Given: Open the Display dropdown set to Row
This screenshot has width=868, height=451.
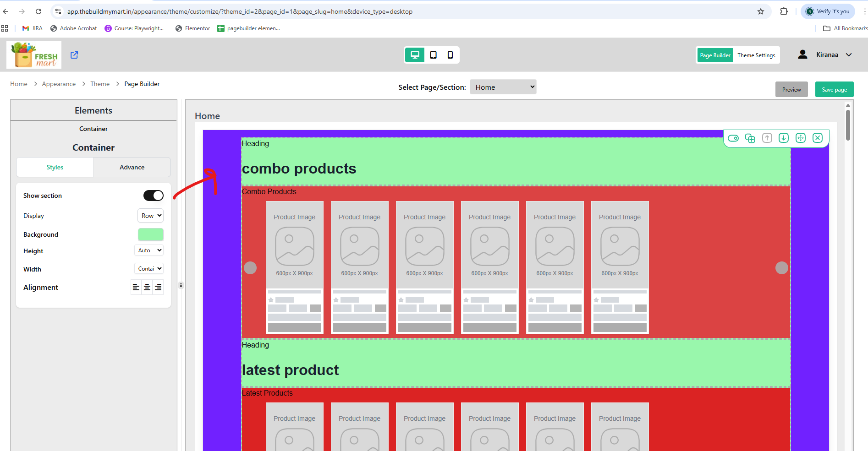Looking at the screenshot, I should (x=150, y=216).
